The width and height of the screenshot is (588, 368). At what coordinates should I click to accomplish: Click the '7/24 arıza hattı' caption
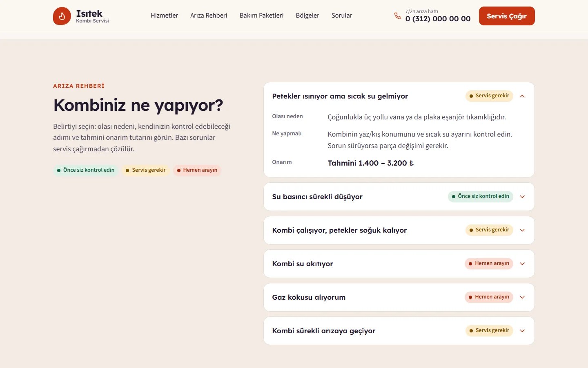point(422,11)
